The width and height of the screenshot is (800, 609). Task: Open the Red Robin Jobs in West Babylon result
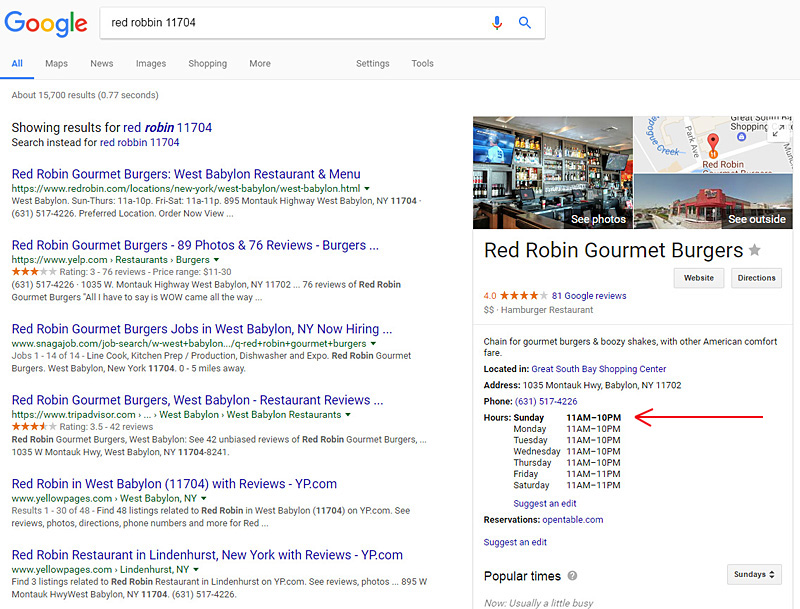pos(202,329)
